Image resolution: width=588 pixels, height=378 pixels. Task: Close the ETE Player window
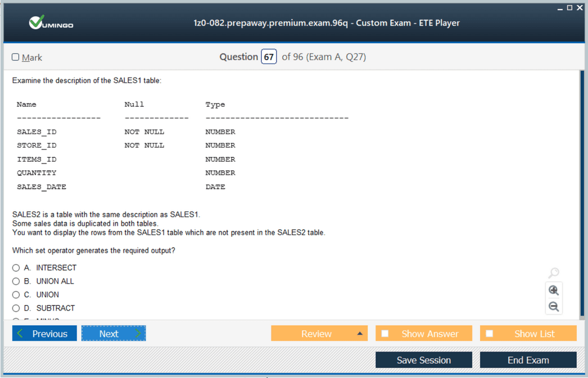580,7
